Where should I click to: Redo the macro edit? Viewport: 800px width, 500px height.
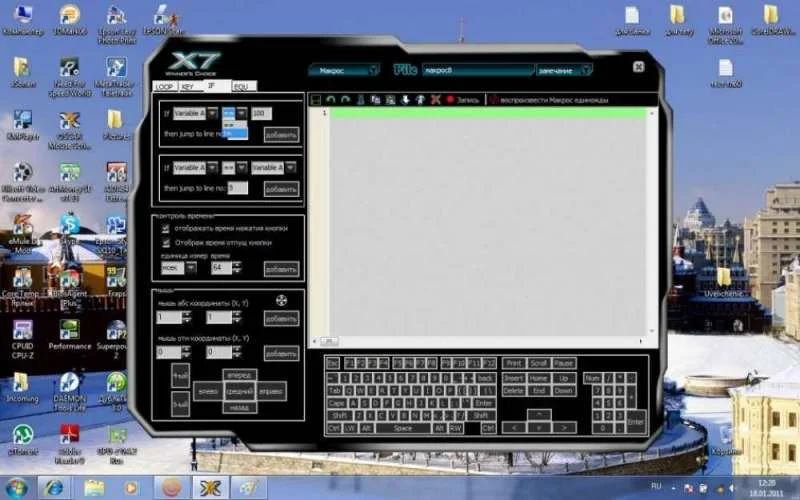345,99
